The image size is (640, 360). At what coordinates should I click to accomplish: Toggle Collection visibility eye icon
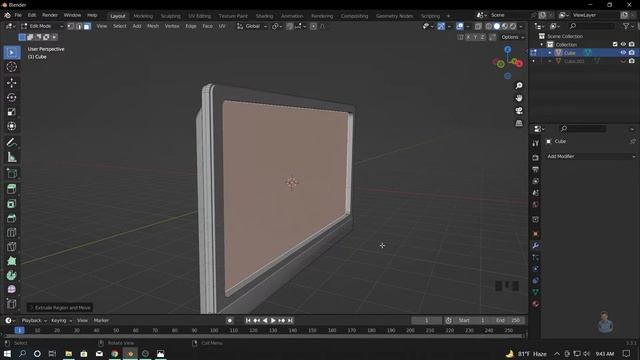(623, 44)
